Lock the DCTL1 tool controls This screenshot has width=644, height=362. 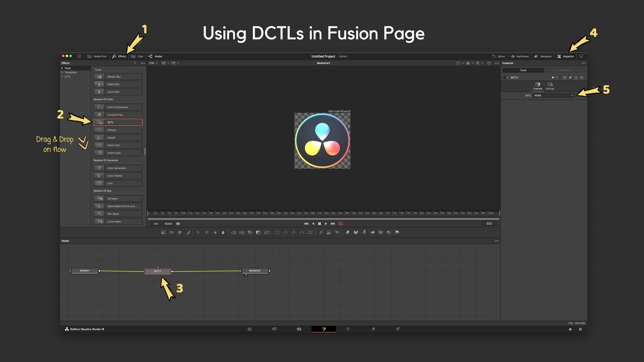(576, 77)
